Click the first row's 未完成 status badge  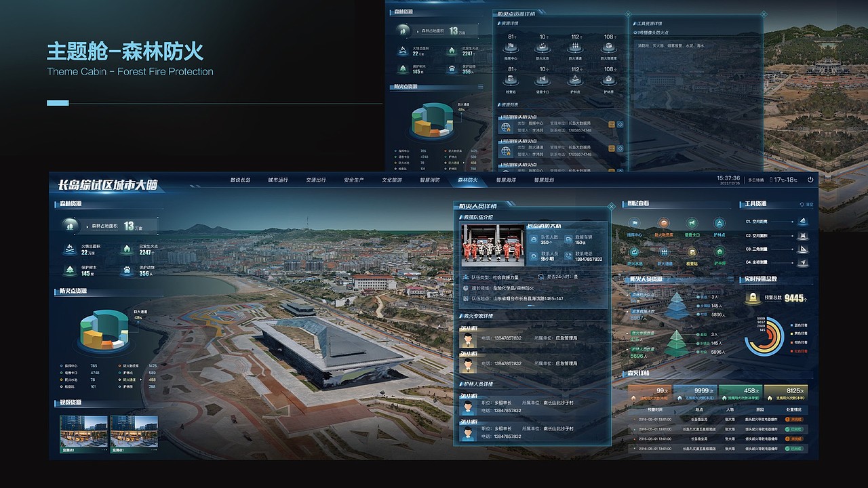click(x=795, y=420)
